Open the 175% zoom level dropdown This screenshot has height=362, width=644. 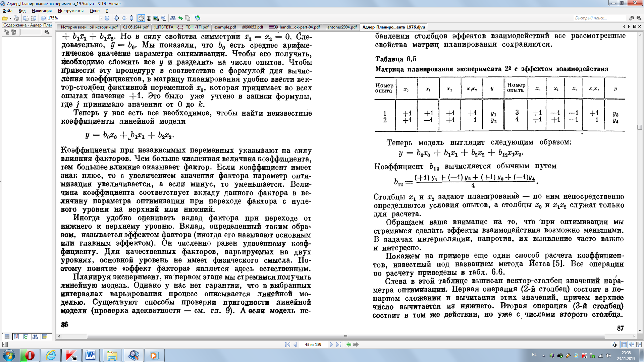[x=101, y=18]
